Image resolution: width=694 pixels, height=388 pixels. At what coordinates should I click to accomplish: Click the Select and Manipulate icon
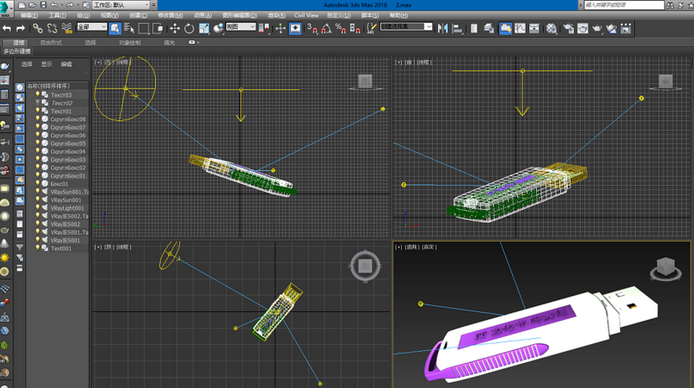coord(281,29)
